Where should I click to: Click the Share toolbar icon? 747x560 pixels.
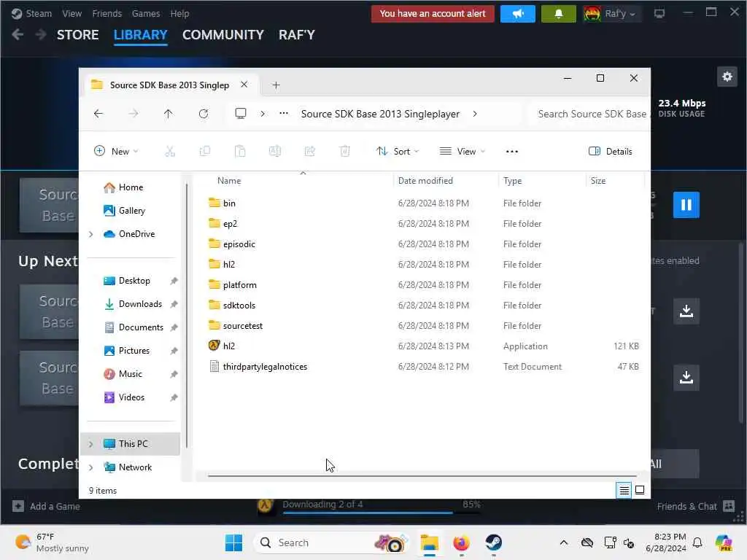(x=309, y=152)
